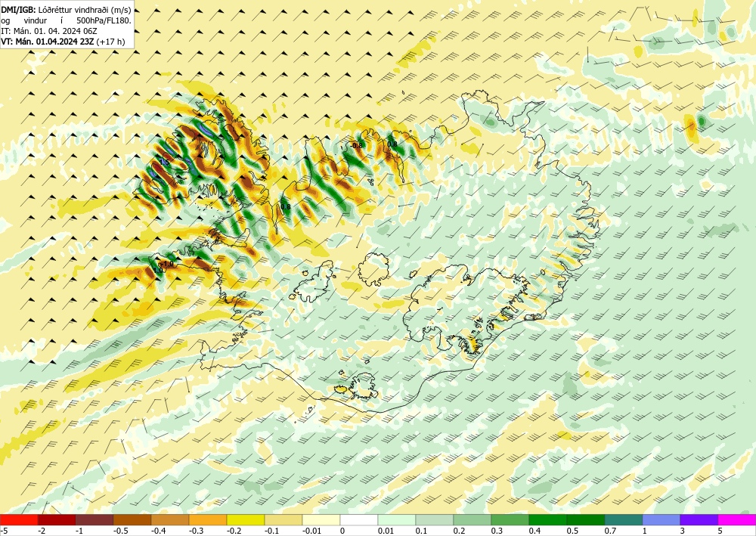Click the strong green legend swatch at 0.4
This screenshot has width=756, height=536.
tap(547, 520)
